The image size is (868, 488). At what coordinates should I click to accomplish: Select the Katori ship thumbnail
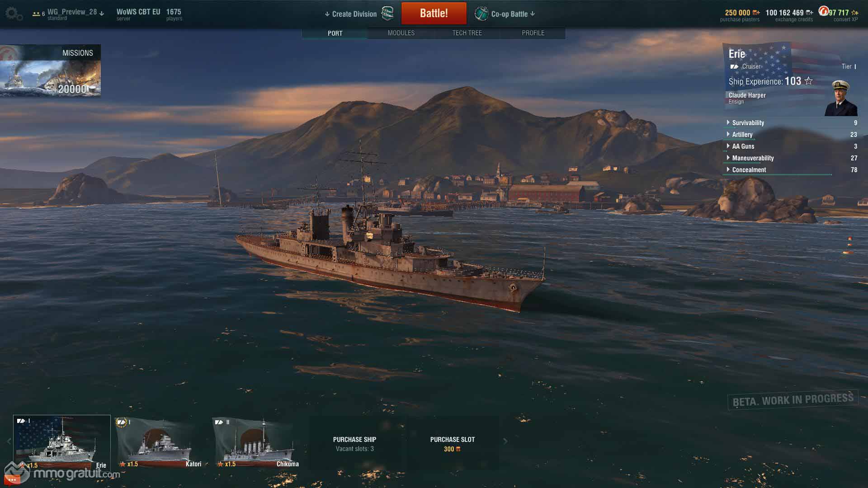coord(159,443)
